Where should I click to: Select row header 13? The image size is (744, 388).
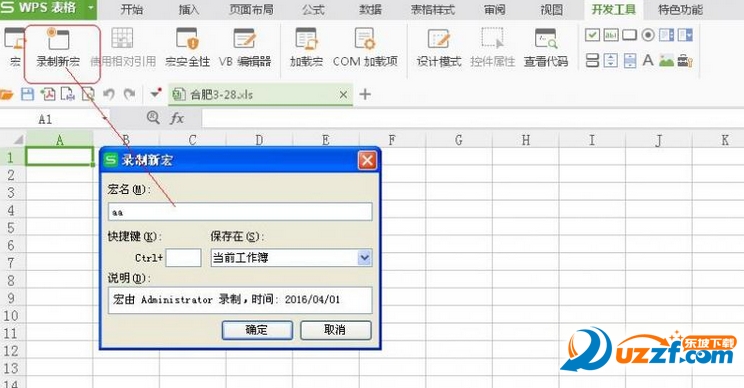point(11,368)
